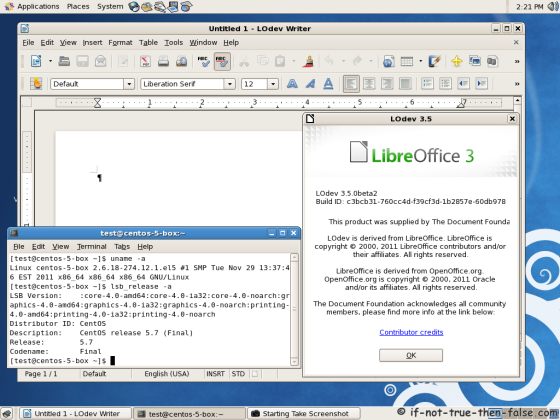Toggle Italic formatting letter icon

[310, 84]
